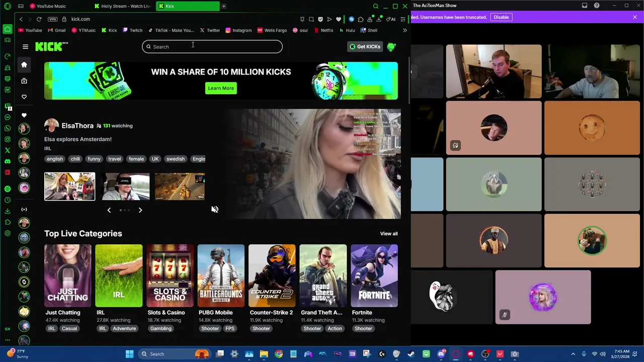This screenshot has height=362, width=644.
Task: Open Discord in the Opera sidebar
Action: (x=8, y=161)
